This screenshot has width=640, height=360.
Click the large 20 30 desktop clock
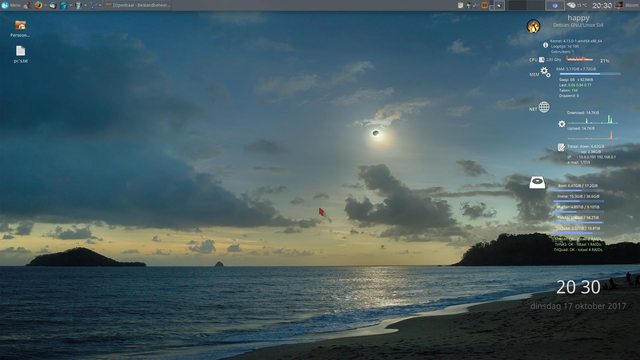(x=578, y=287)
